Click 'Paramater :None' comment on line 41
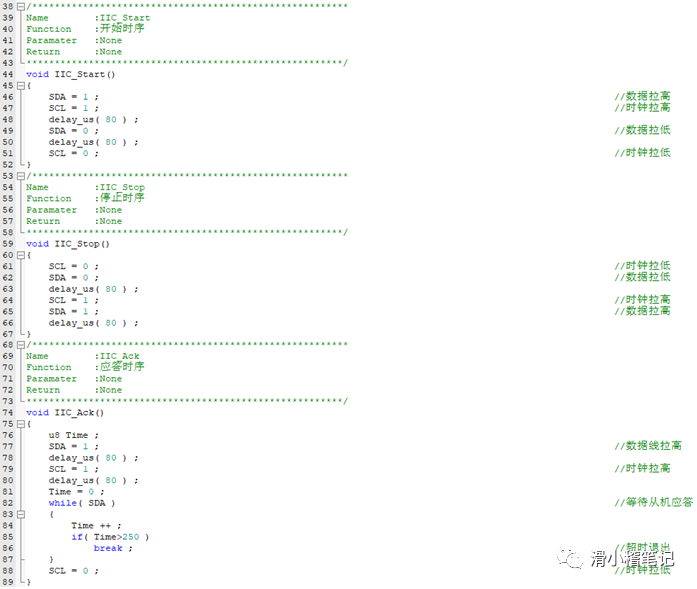Image resolution: width=697 pixels, height=589 pixels. pyautogui.click(x=74, y=40)
